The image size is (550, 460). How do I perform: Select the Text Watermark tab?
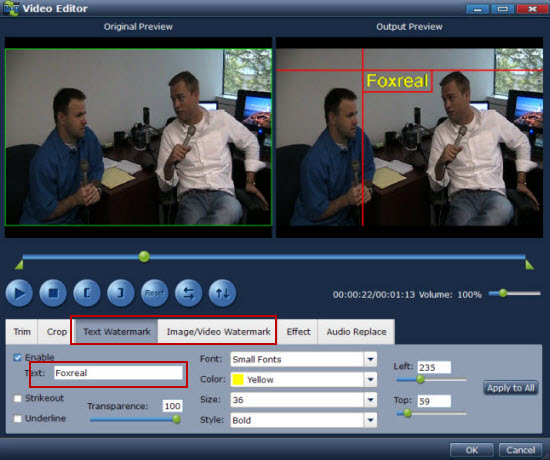[x=117, y=332]
